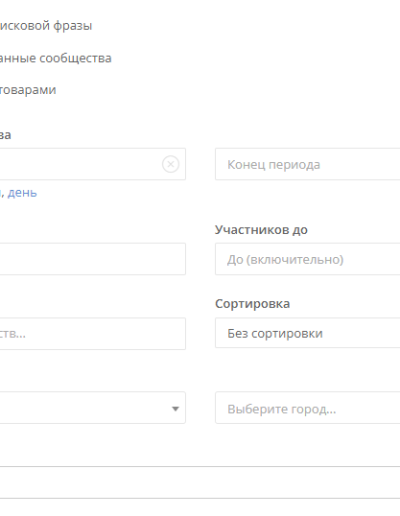Click the 'день' quick period link
The width and height of the screenshot is (400, 516).
point(22,193)
